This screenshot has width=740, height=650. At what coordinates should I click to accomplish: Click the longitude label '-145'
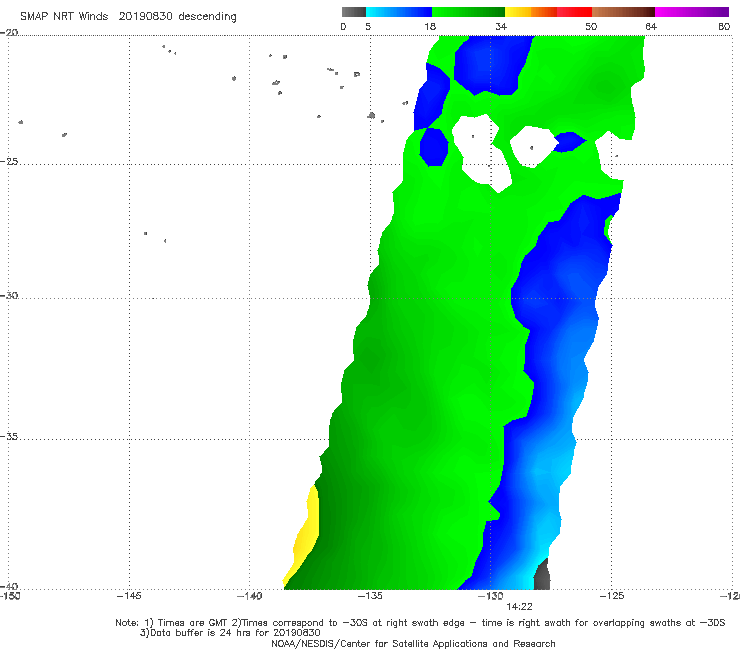(x=129, y=596)
